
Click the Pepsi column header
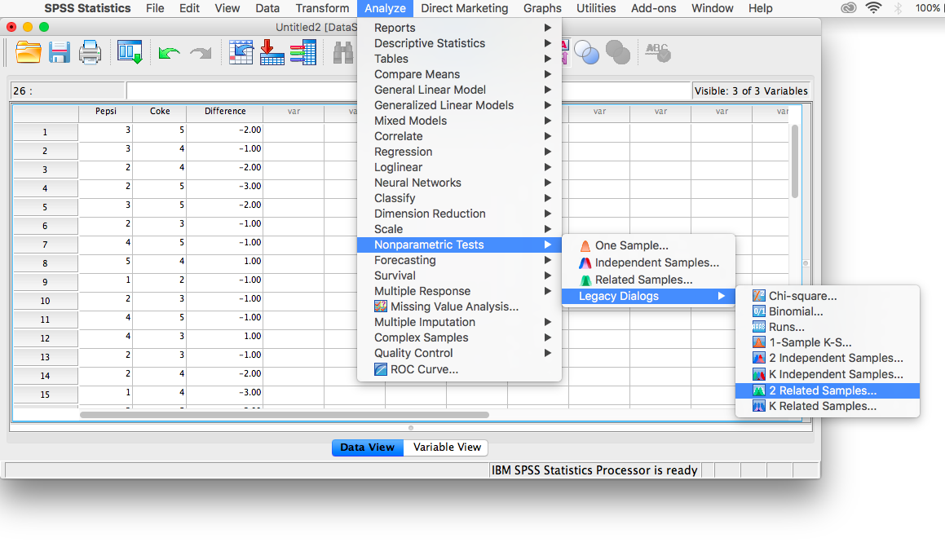105,112
